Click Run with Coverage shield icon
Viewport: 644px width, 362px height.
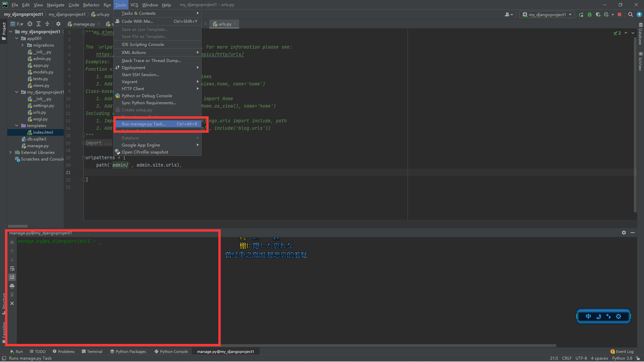[x=598, y=14]
